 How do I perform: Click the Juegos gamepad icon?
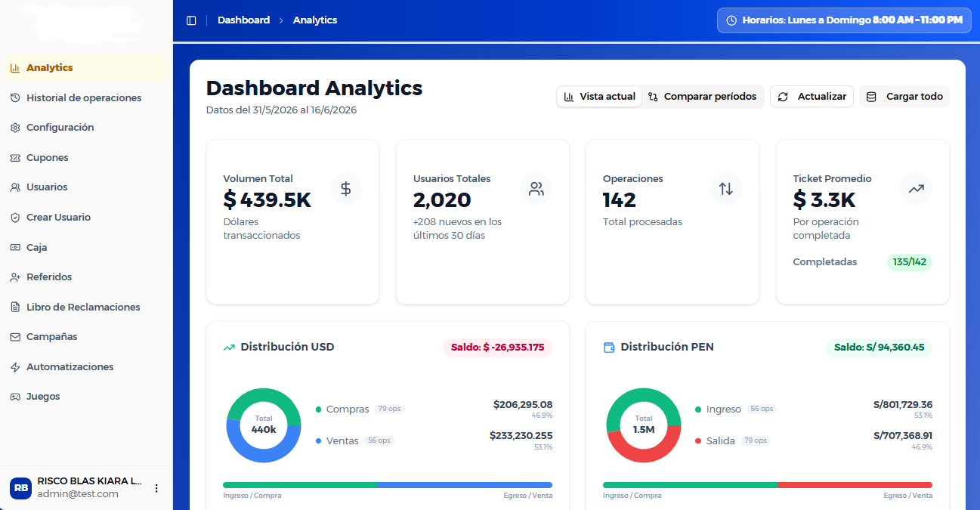click(15, 397)
